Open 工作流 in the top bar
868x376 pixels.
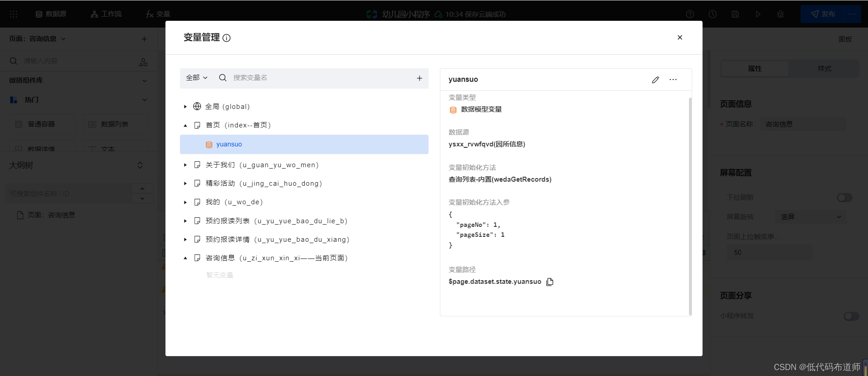point(106,14)
